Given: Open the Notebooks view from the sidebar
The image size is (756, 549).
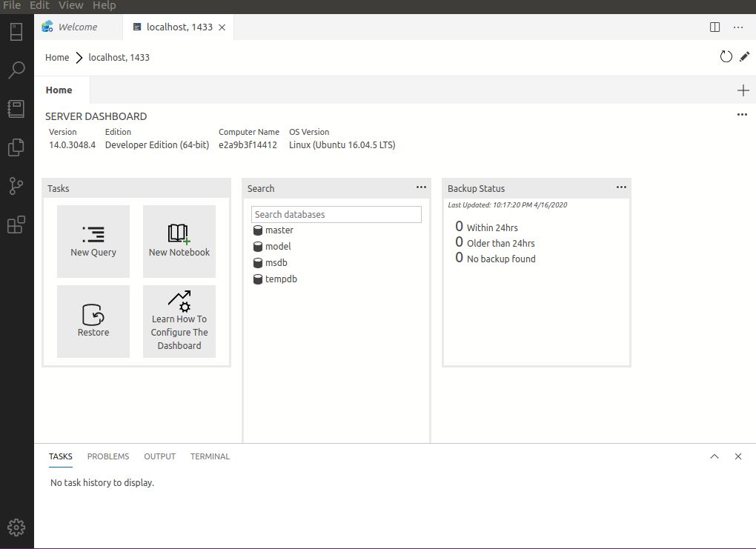Looking at the screenshot, I should pos(16,108).
